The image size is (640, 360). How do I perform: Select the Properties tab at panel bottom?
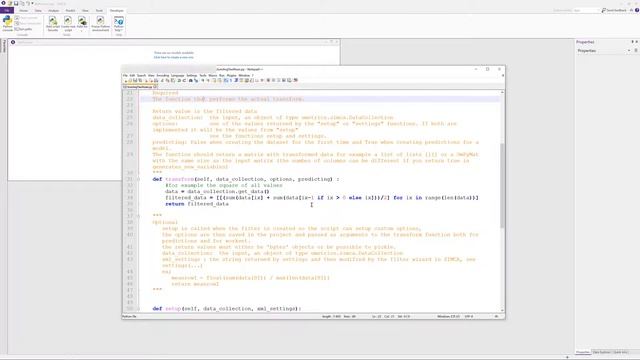click(x=583, y=352)
